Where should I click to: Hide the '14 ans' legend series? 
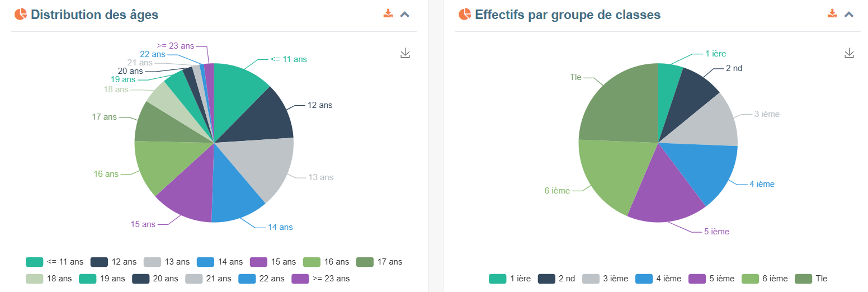pos(220,262)
